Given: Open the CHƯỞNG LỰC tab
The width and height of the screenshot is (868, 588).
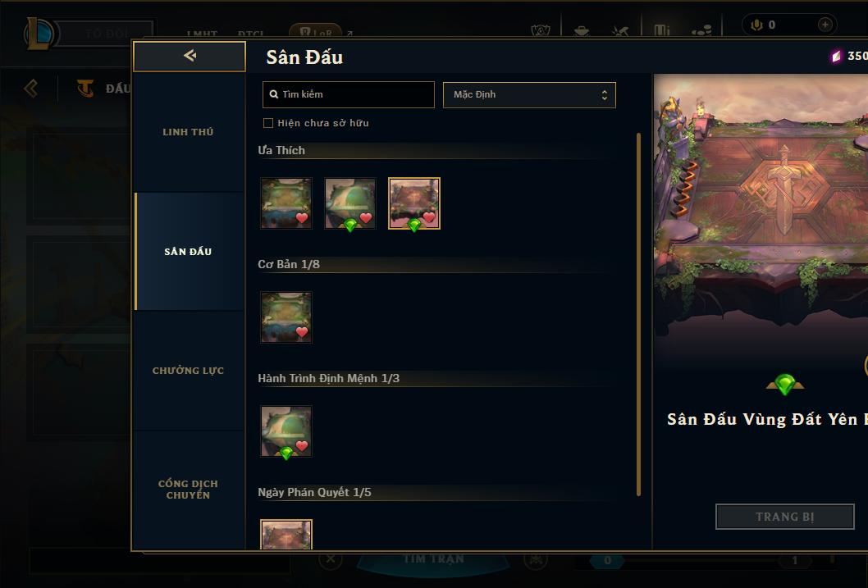Looking at the screenshot, I should coord(188,371).
